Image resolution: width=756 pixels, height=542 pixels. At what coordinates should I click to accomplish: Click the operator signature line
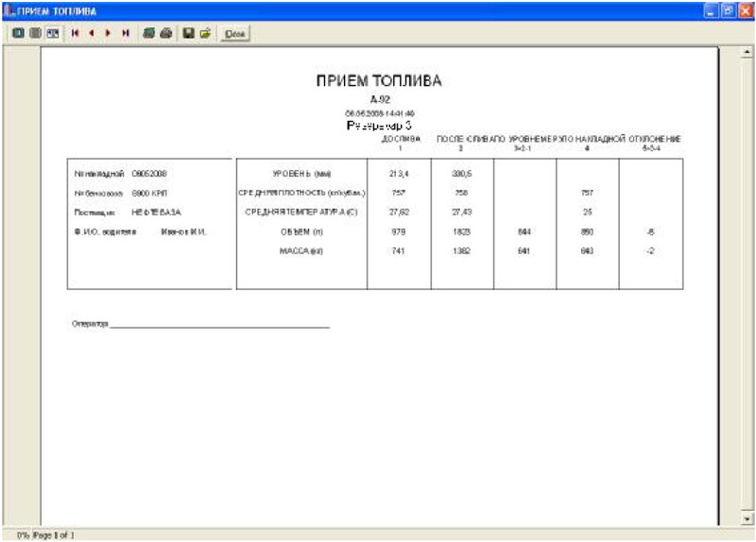coord(220,327)
